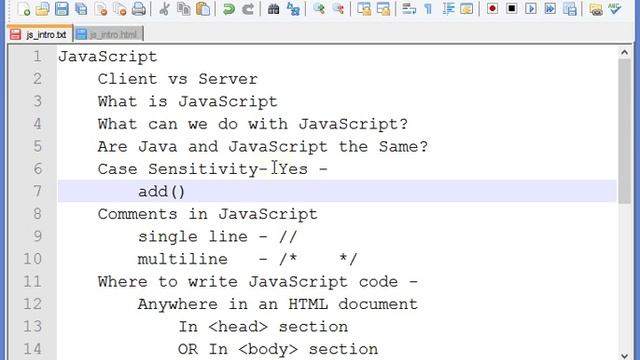Viewport: 640px width, 360px height.
Task: Click the folder with link icon
Action: [596, 9]
